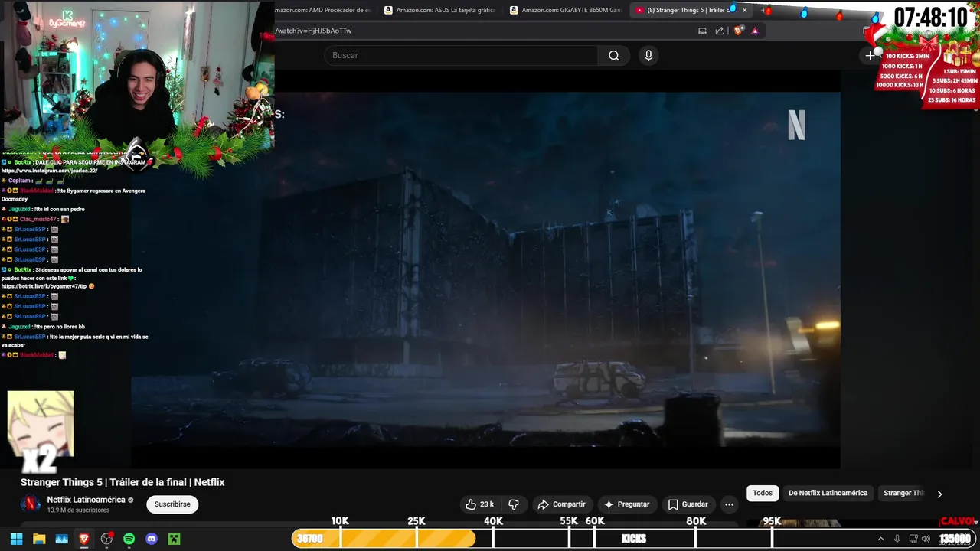Click the cast/screen icon in address bar
This screenshot has height=551, width=980.
point(702,31)
